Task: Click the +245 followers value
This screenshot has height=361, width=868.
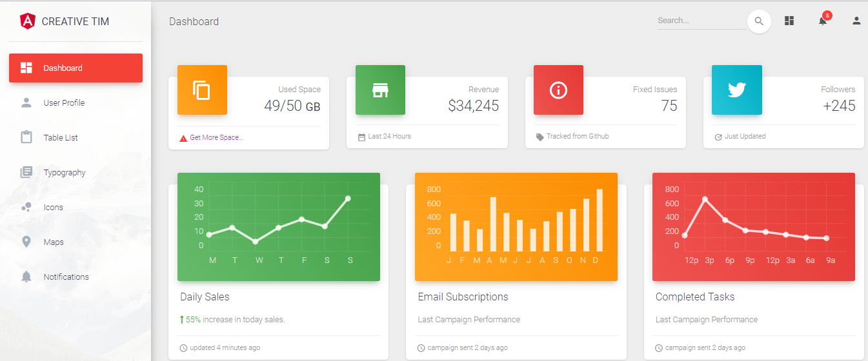Action: [x=839, y=106]
